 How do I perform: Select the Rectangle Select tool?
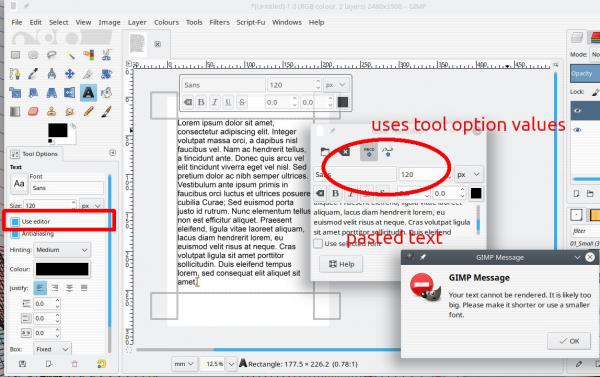pyautogui.click(x=15, y=55)
